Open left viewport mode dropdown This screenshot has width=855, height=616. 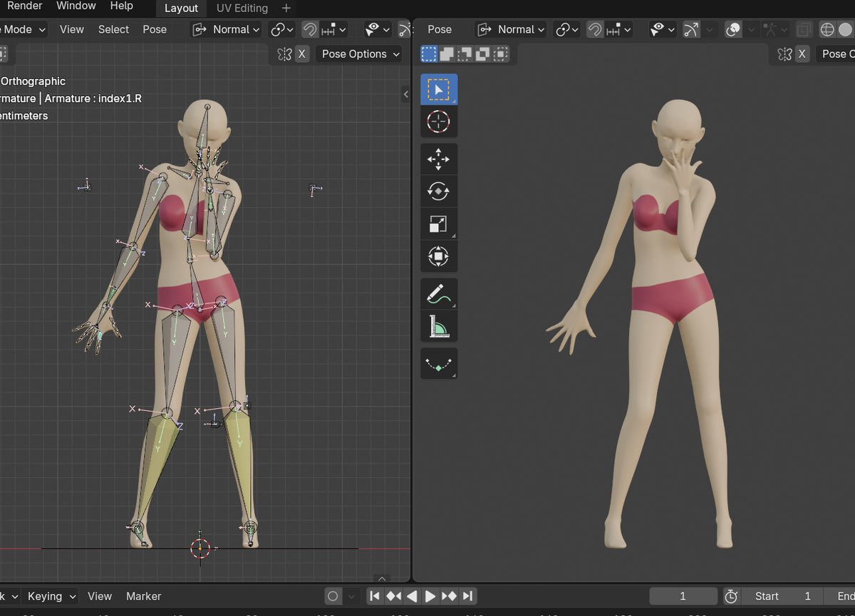[x=24, y=29]
